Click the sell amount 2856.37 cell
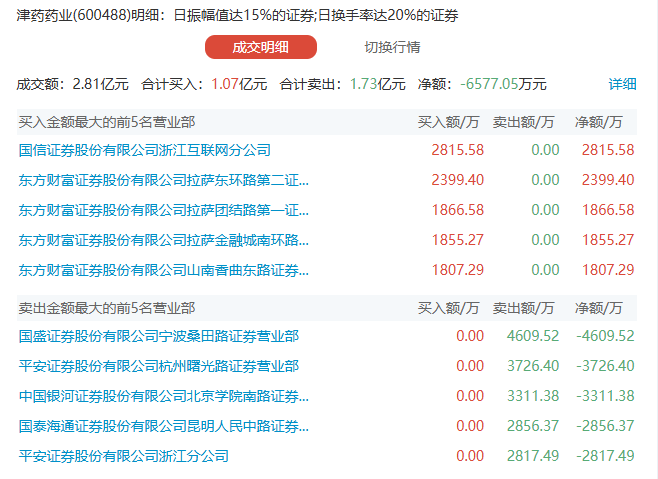The width and height of the screenshot is (658, 479). tap(533, 426)
